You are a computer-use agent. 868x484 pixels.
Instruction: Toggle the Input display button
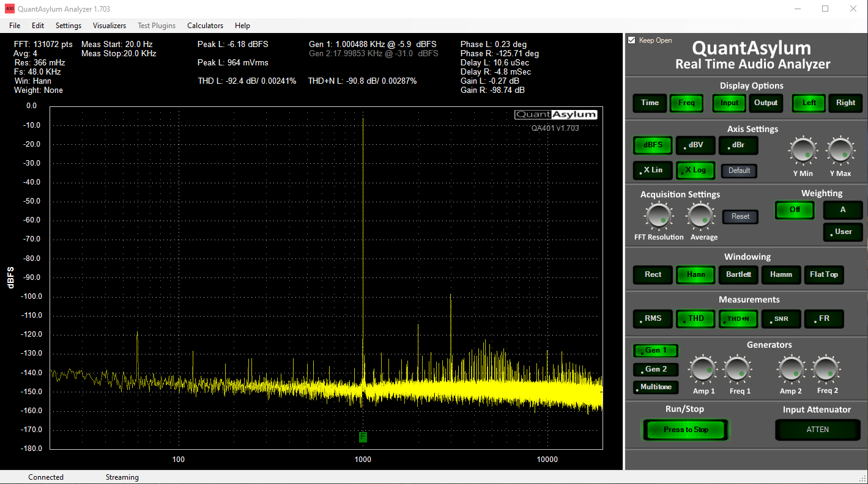pyautogui.click(x=730, y=103)
